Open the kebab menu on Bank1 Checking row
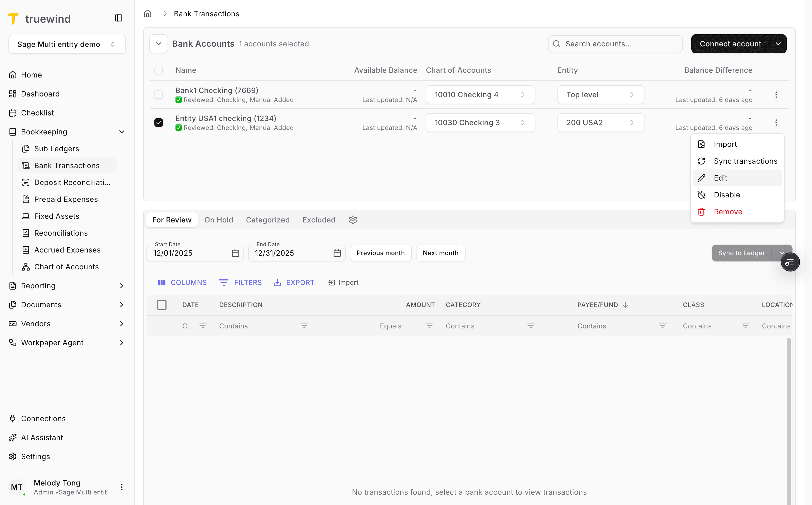This screenshot has width=812, height=505. (x=776, y=95)
